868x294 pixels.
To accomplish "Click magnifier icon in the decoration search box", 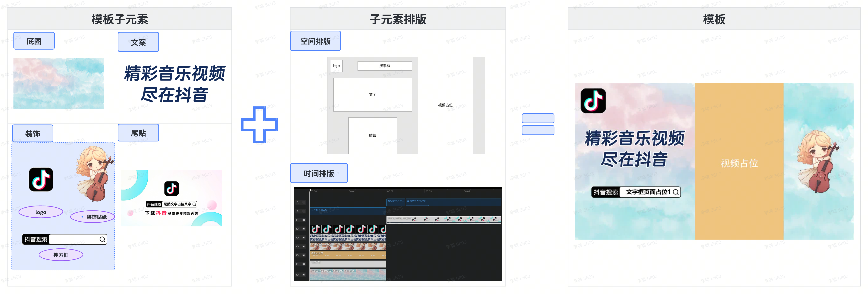I will pos(102,239).
